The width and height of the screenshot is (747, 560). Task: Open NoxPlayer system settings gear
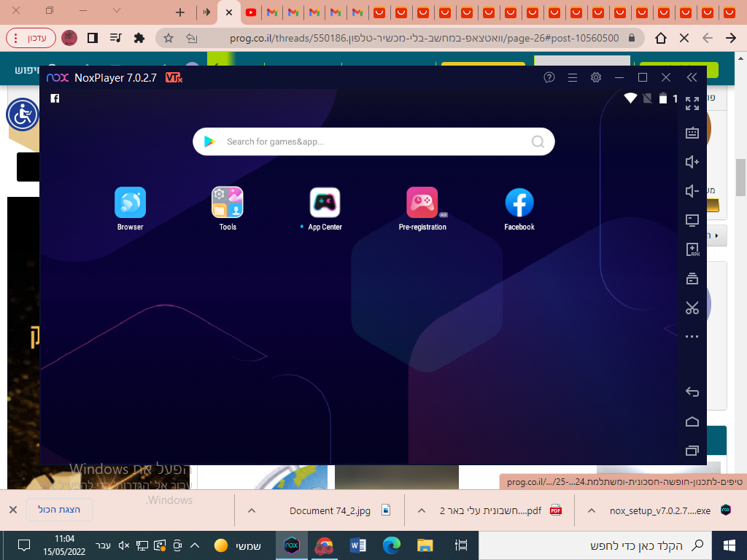click(596, 77)
